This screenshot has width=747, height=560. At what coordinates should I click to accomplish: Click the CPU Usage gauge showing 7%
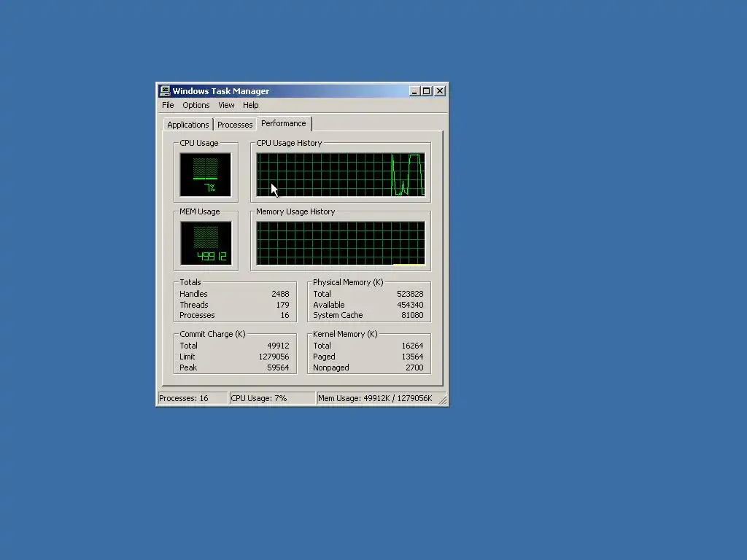point(205,174)
